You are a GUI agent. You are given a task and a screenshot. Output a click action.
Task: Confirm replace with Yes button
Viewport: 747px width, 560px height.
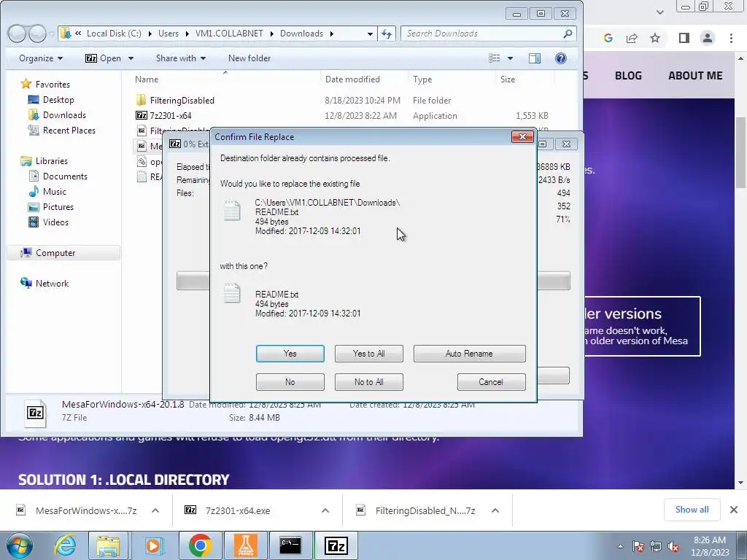290,354
